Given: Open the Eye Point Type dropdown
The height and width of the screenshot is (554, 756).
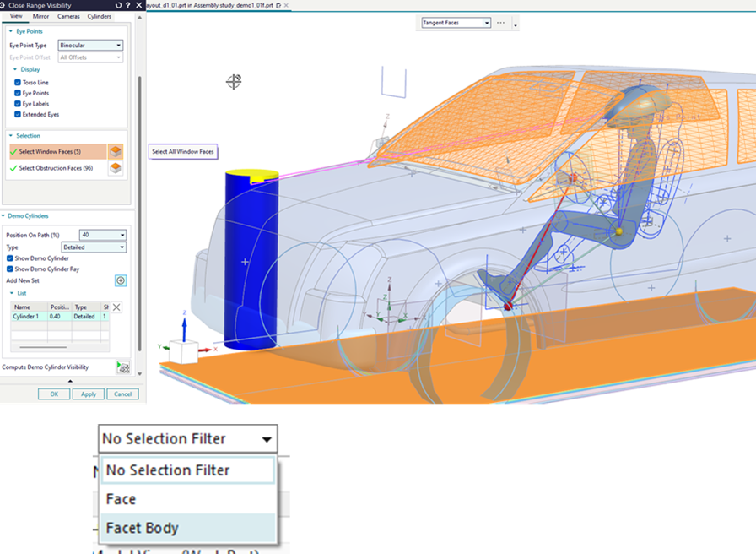Looking at the screenshot, I should (x=90, y=45).
